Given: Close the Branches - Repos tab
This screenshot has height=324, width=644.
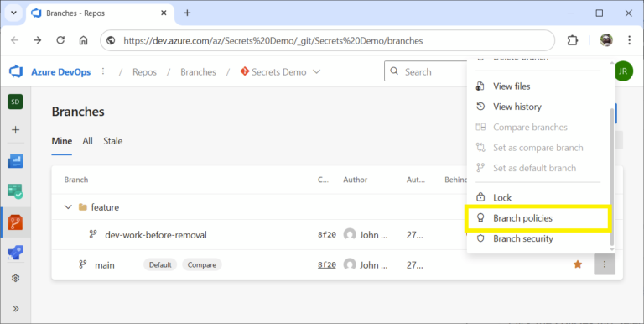Looking at the screenshot, I should [x=164, y=13].
